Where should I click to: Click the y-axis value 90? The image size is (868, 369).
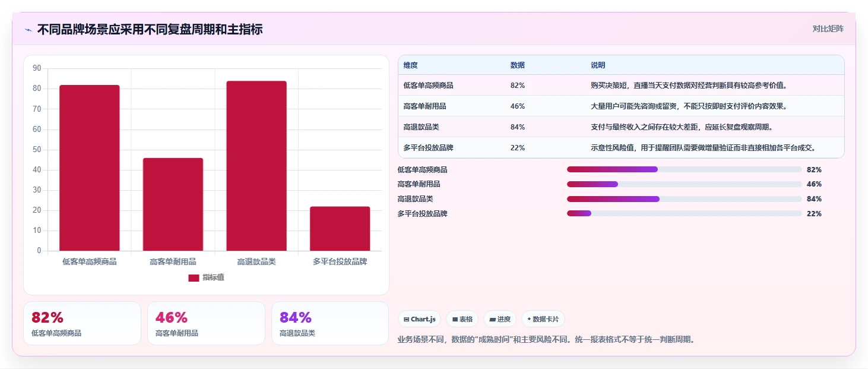37,68
